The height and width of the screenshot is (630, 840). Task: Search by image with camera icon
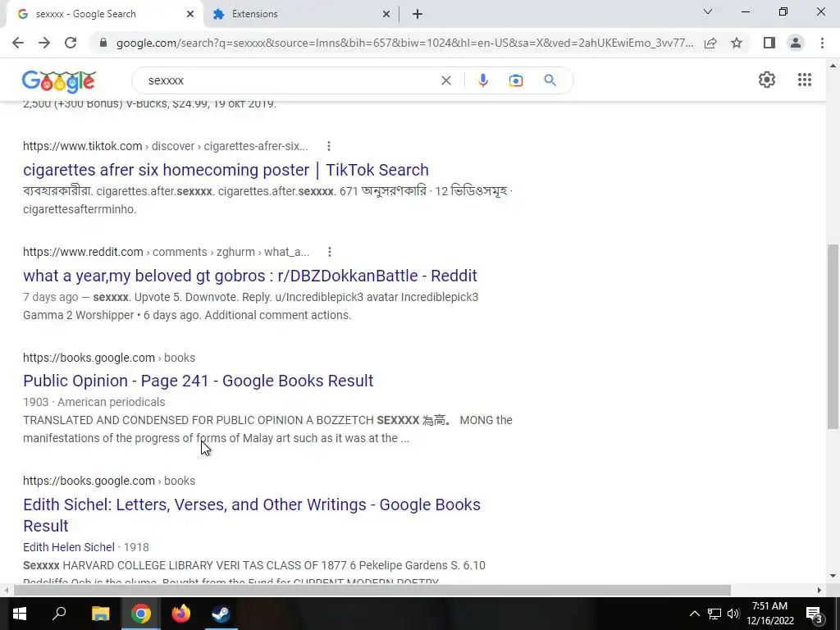(515, 80)
